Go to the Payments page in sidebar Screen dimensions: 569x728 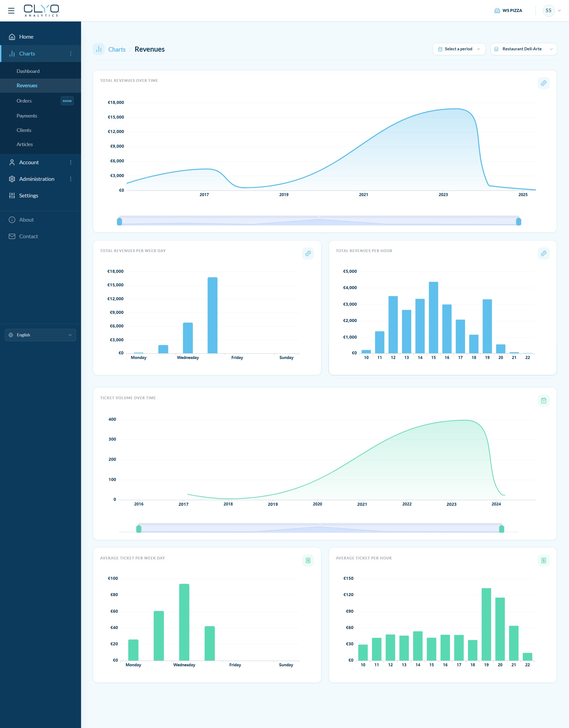[x=27, y=116]
